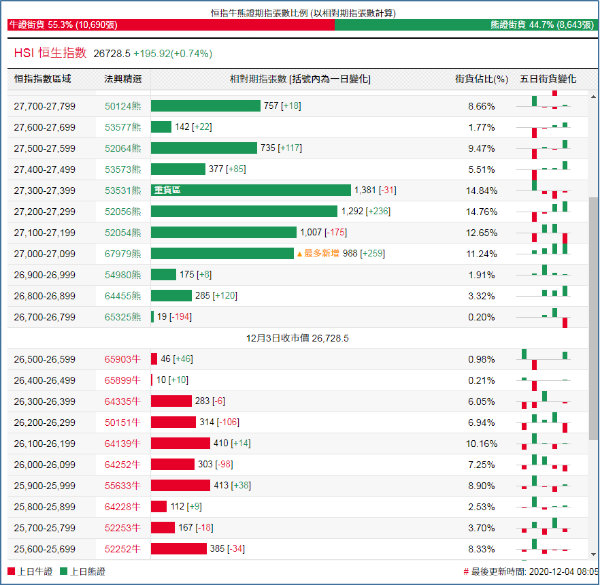This screenshot has width=600, height=585.
Task: Click the 10.16% outstanding share value
Action: 481,443
